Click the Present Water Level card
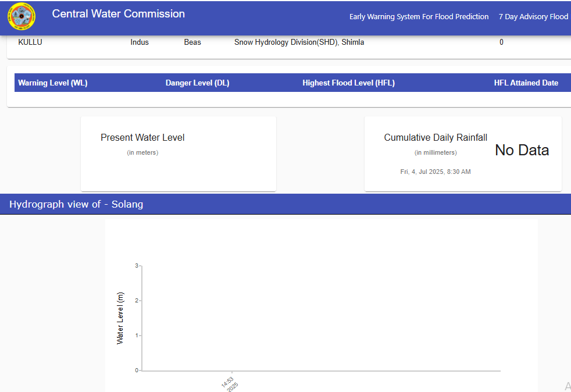The height and width of the screenshot is (392, 571). pos(178,154)
